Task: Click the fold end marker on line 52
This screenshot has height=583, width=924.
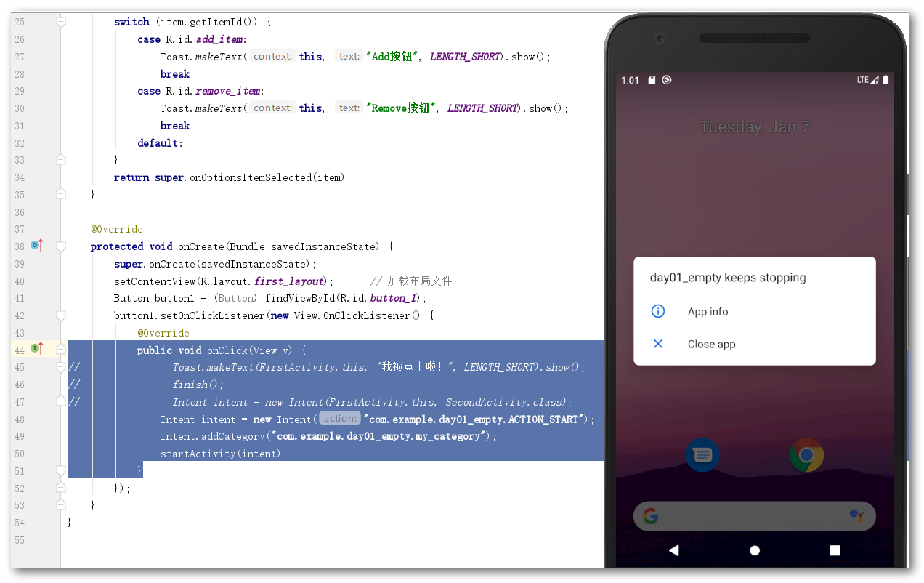Action: [x=61, y=488]
